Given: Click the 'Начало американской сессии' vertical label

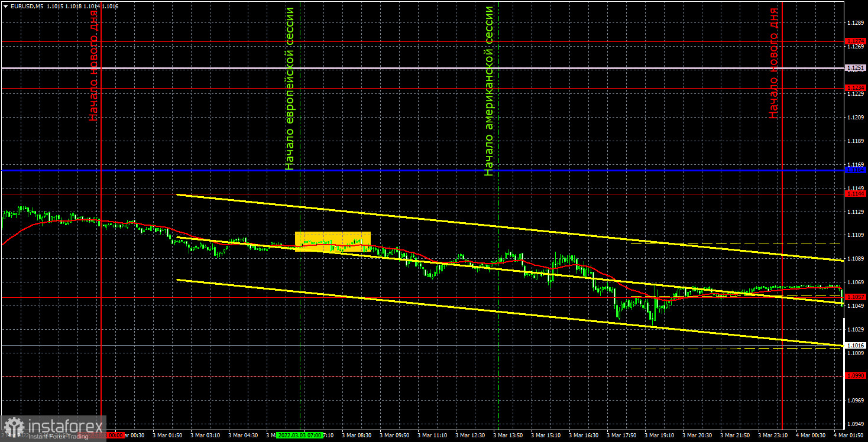Looking at the screenshot, I should click(x=489, y=91).
